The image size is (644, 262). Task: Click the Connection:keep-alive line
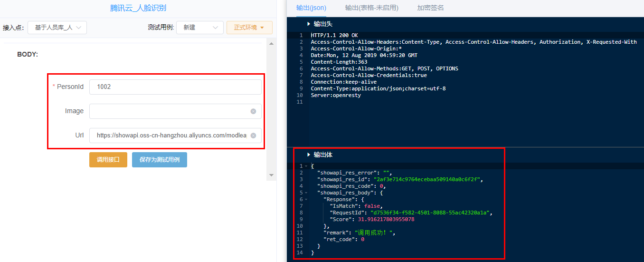(x=344, y=82)
